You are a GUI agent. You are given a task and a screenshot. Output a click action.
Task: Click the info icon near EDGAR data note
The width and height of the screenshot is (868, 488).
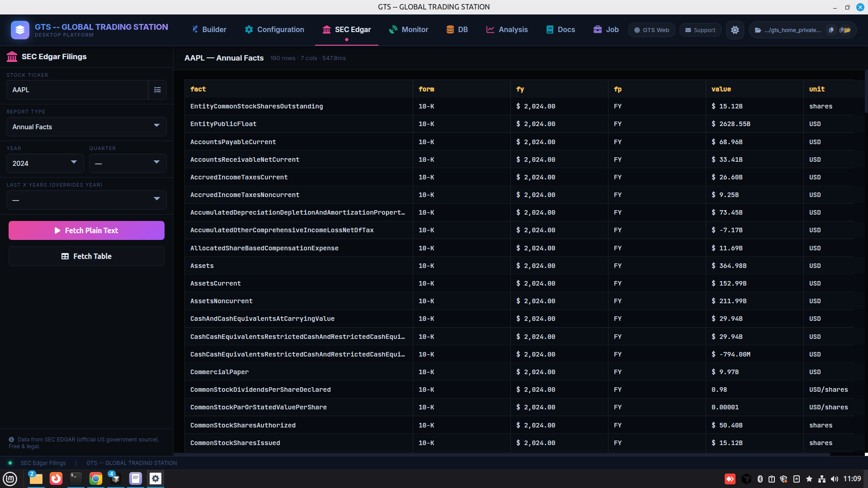click(11, 440)
